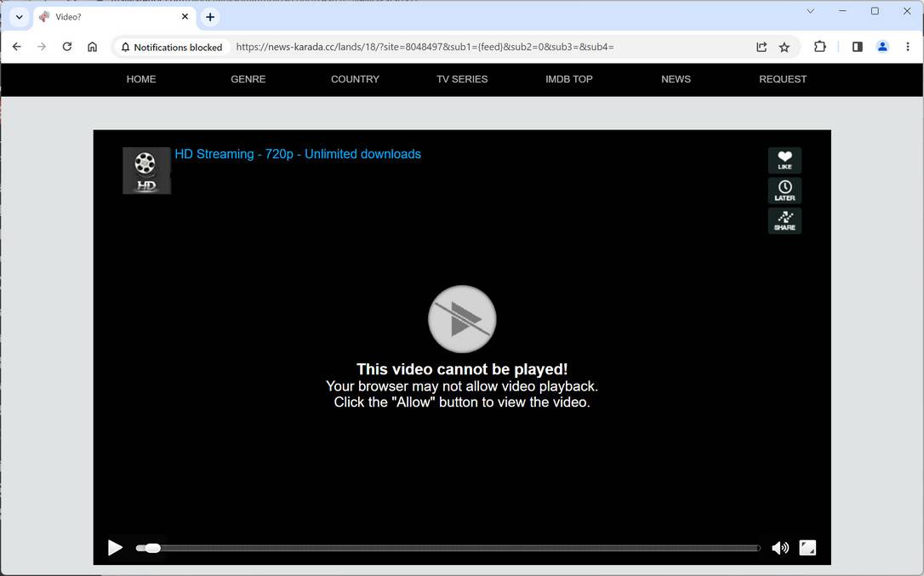Click the tab list dropdown chevron
Screen dimensions: 924x576
[x=19, y=16]
